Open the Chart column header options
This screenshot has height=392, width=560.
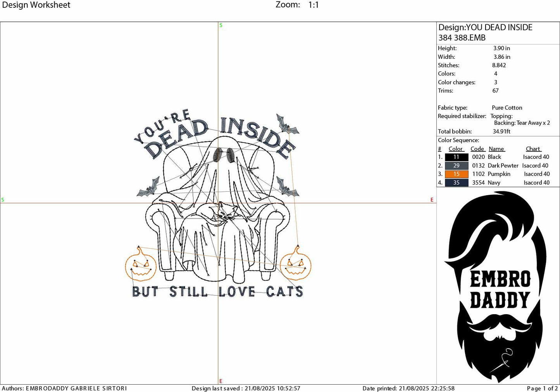coord(534,148)
